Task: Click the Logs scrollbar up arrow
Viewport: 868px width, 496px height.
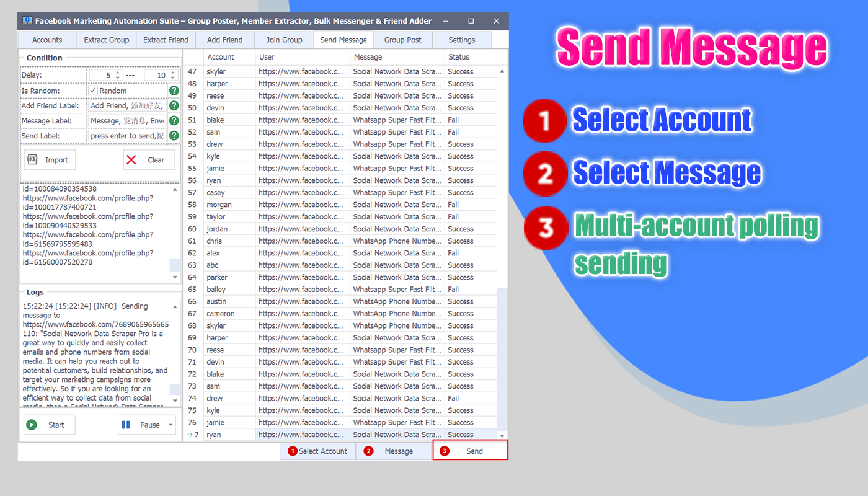Action: pos(175,307)
